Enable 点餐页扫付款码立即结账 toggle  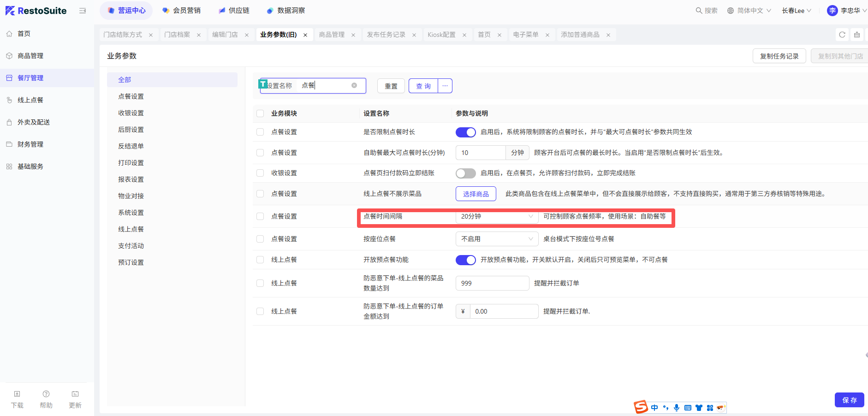[465, 173]
